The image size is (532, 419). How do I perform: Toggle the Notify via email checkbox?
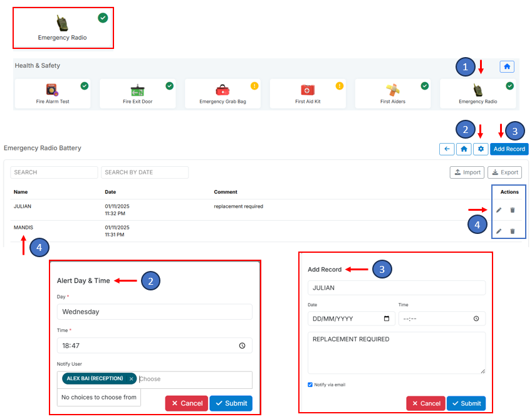[311, 385]
